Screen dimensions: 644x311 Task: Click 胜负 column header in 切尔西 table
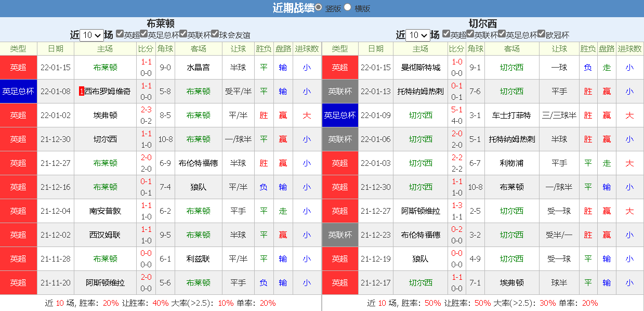click(x=588, y=48)
